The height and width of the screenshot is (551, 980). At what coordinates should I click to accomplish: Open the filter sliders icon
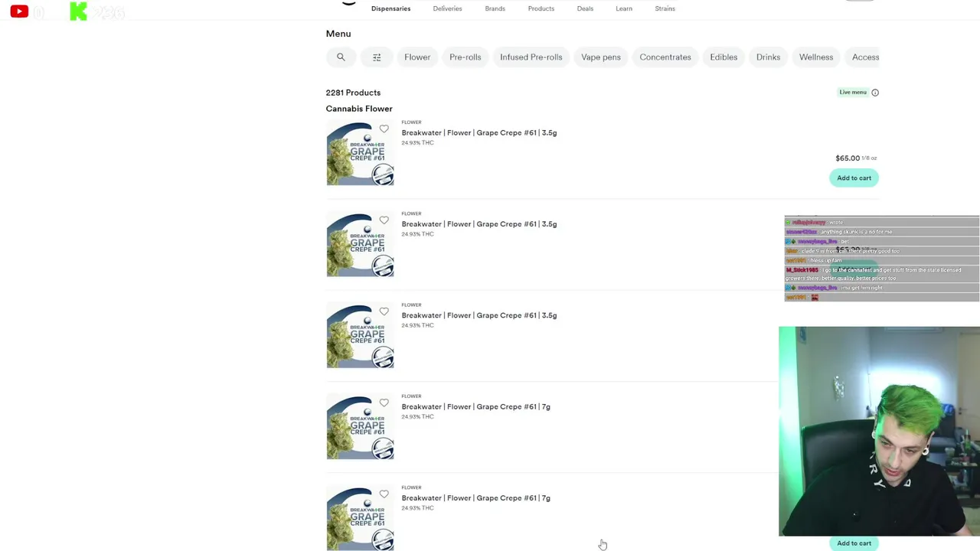(377, 57)
